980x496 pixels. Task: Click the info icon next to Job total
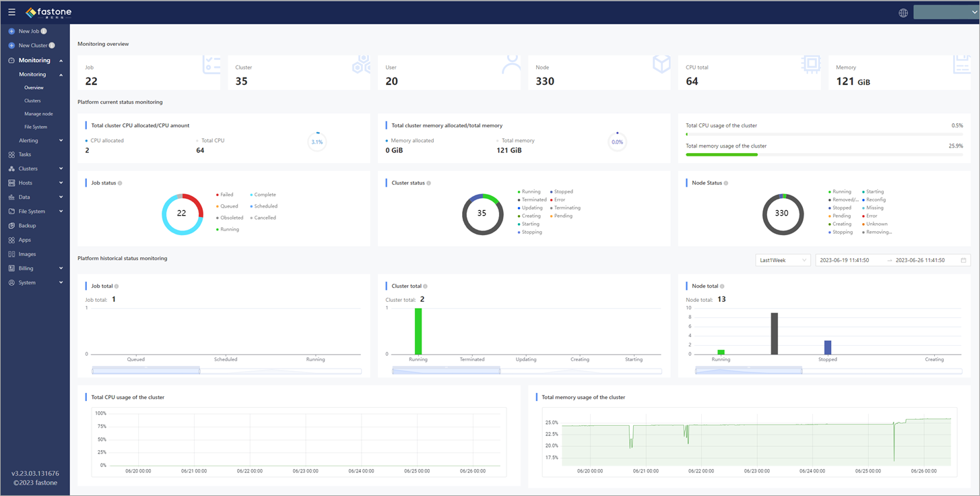coord(117,286)
